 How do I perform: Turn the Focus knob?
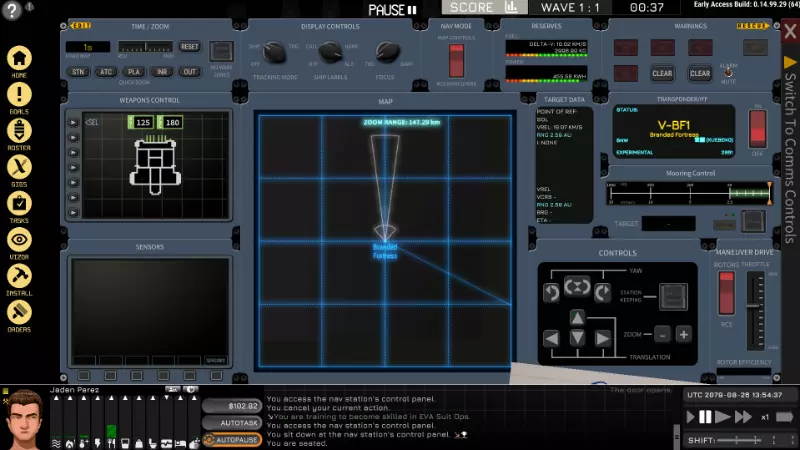pos(387,52)
